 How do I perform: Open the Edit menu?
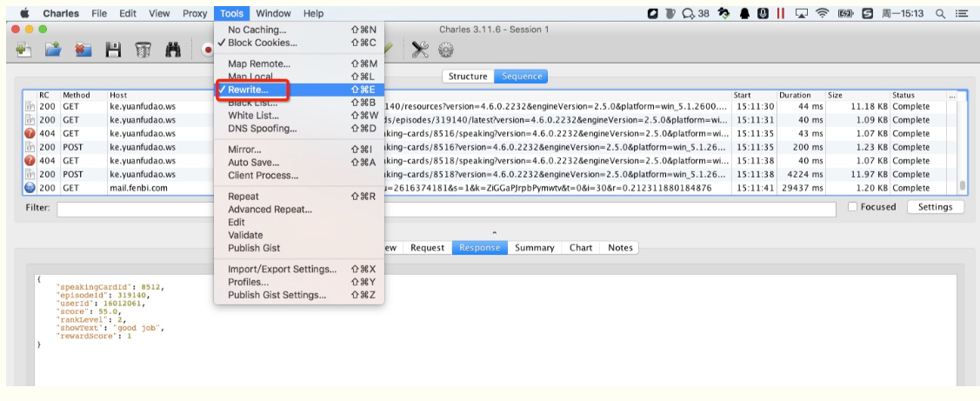128,13
